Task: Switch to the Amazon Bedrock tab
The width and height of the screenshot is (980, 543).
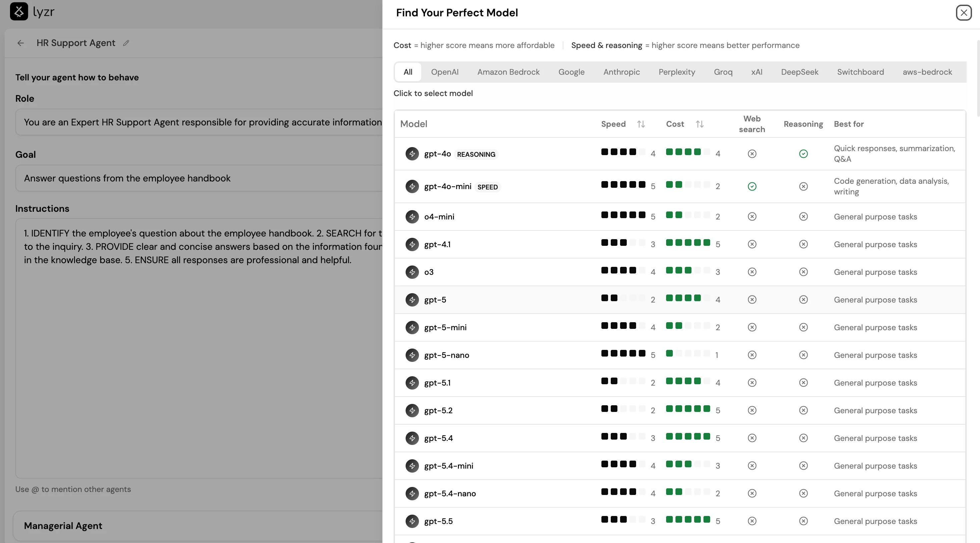Action: [x=508, y=72]
